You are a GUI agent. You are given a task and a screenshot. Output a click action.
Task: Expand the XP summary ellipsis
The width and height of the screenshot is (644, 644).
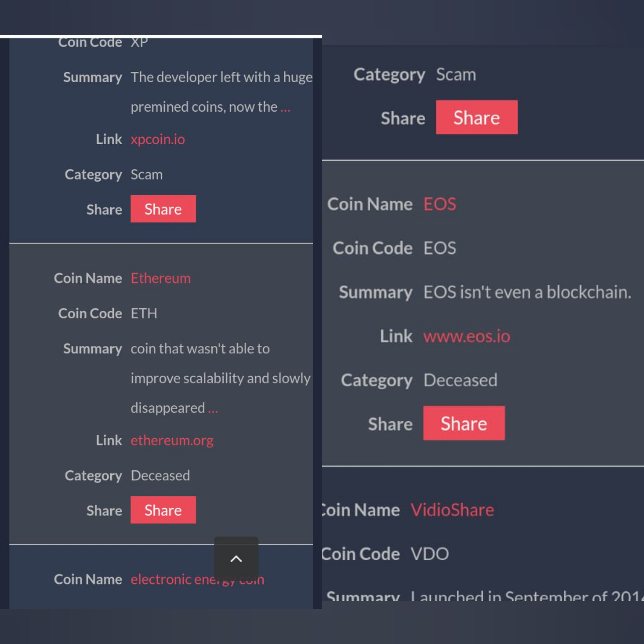(285, 107)
